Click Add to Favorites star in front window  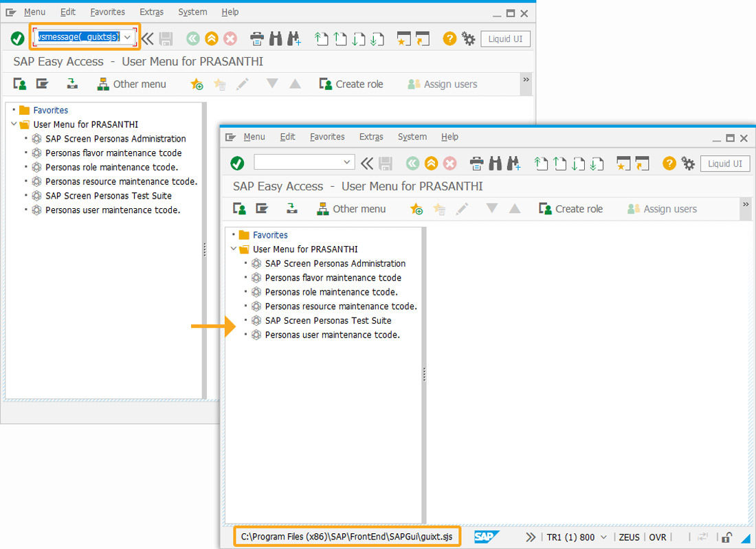(x=416, y=209)
